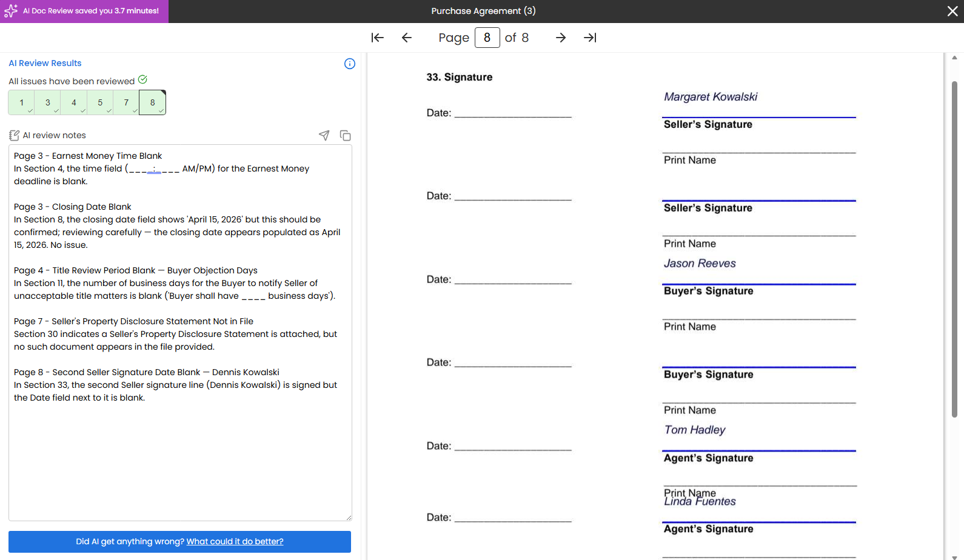Copy the AI review notes

click(x=346, y=135)
